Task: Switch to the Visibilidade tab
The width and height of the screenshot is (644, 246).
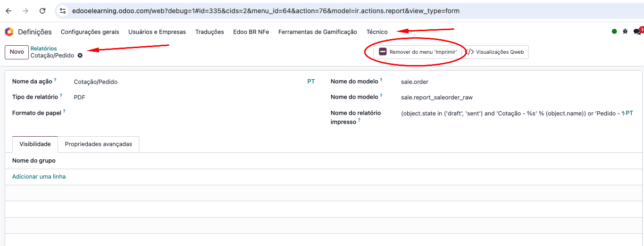Action: pos(35,144)
